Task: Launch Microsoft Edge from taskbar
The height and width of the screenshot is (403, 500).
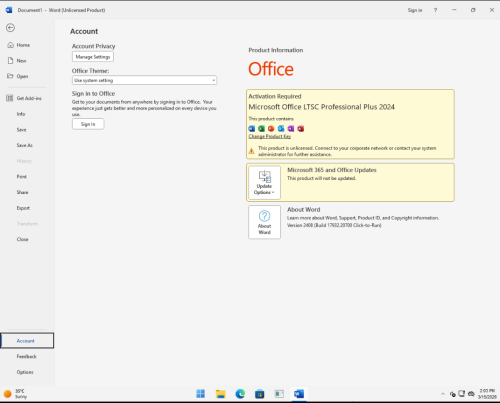Action: click(x=240, y=394)
